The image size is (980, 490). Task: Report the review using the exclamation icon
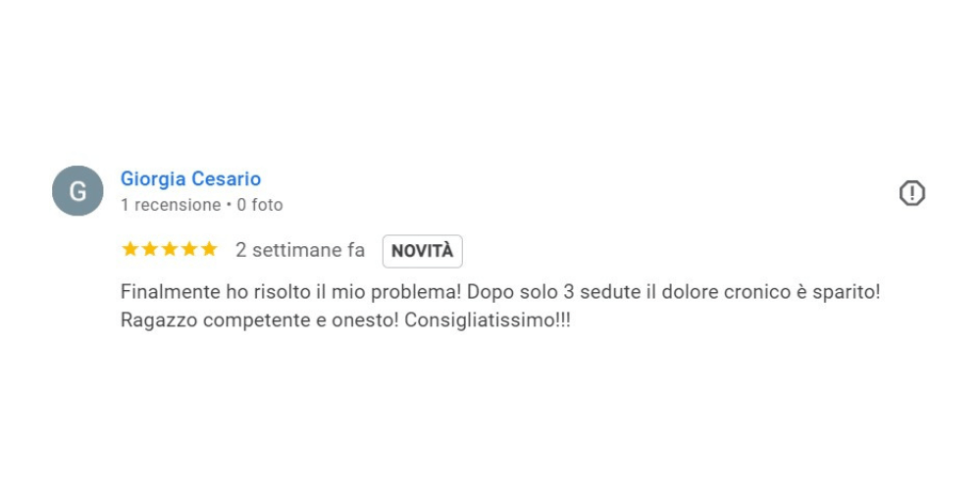(x=912, y=193)
